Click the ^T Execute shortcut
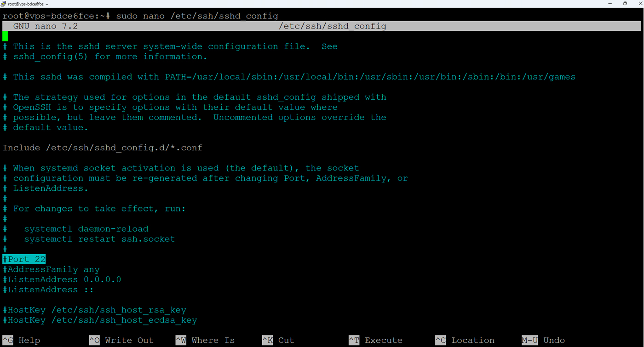Screen dimensions: 644x347 tap(375, 340)
